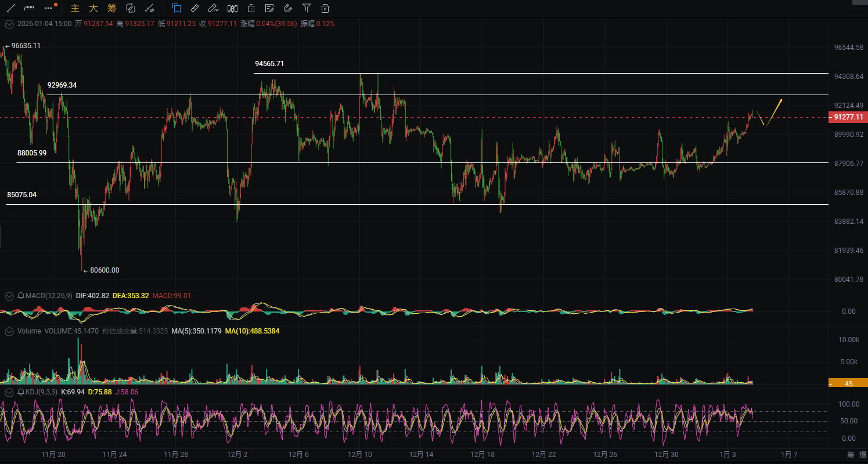This screenshot has width=868, height=464.
Task: Select the trend line drawing tool
Action: tap(10, 8)
